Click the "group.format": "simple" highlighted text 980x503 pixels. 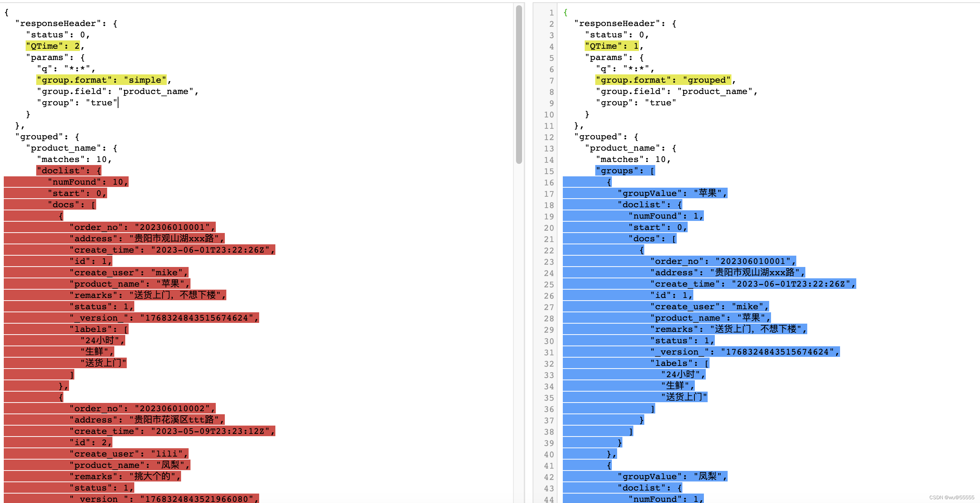[101, 80]
